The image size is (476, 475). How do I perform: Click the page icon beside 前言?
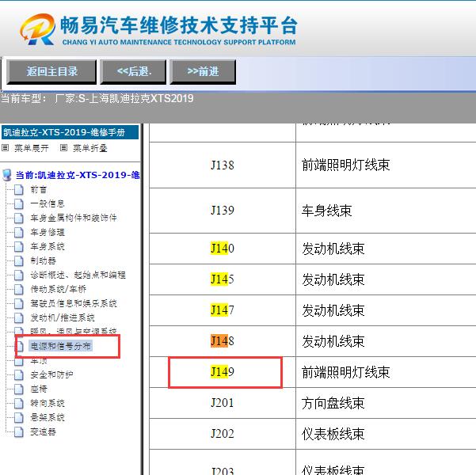click(19, 190)
